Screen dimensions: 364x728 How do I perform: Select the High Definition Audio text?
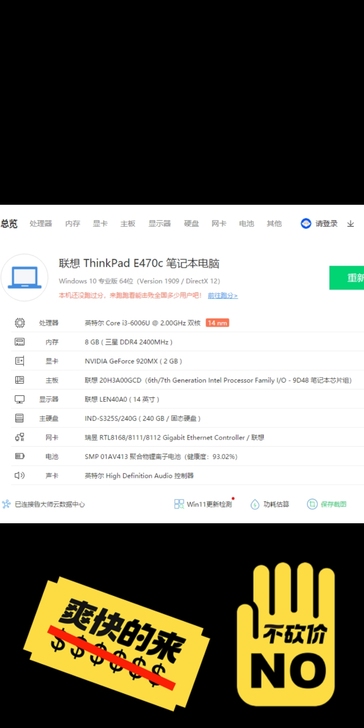[139, 475]
